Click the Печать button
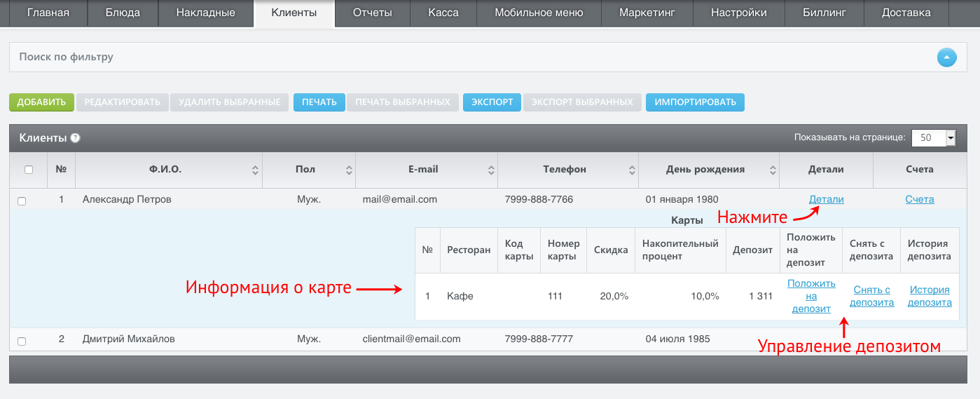This screenshot has height=399, width=980. 319,102
